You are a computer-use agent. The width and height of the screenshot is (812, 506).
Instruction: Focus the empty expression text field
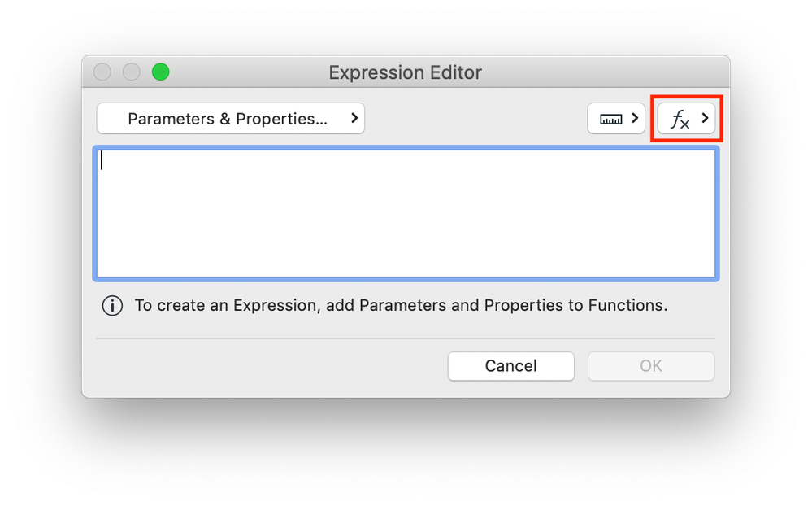(x=406, y=213)
